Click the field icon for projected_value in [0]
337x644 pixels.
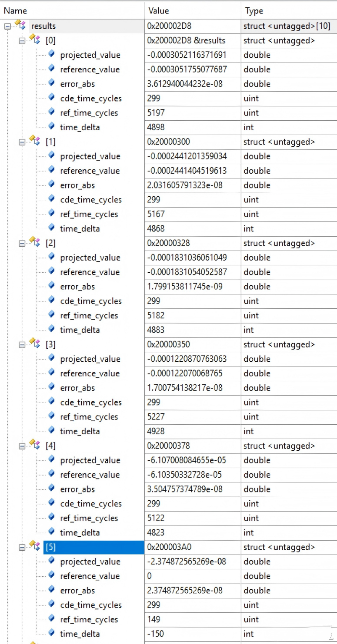point(52,54)
